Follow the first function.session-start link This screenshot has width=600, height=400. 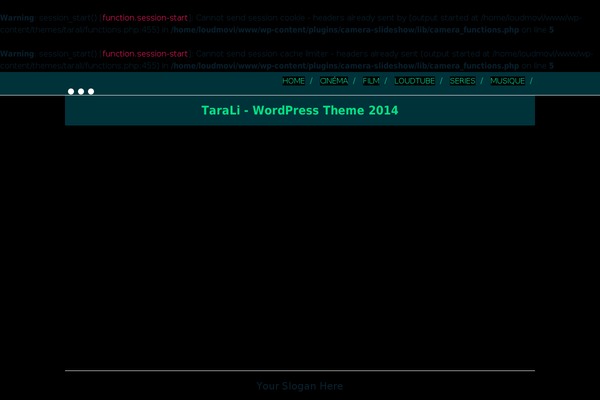[145, 18]
